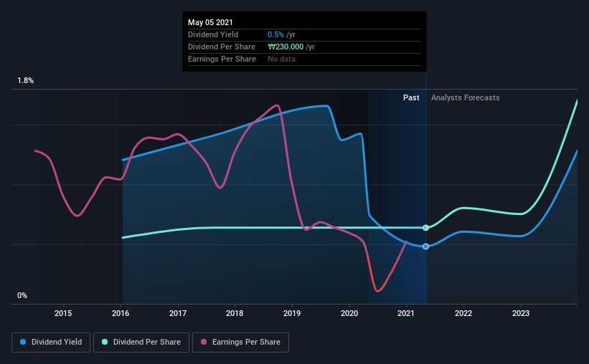The image size is (589, 364).
Task: Click the 2015 x-axis label
Action: pyautogui.click(x=63, y=313)
